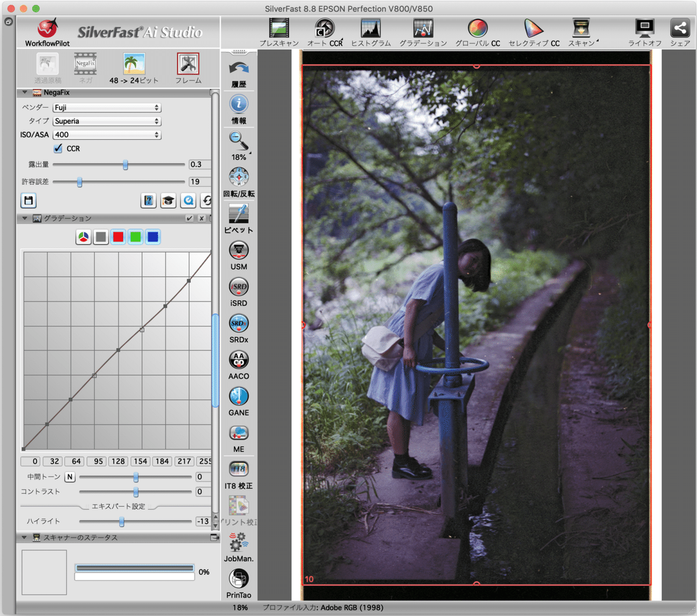697x616 pixels.
Task: Toggle the blue channel curve button
Action: point(153,237)
